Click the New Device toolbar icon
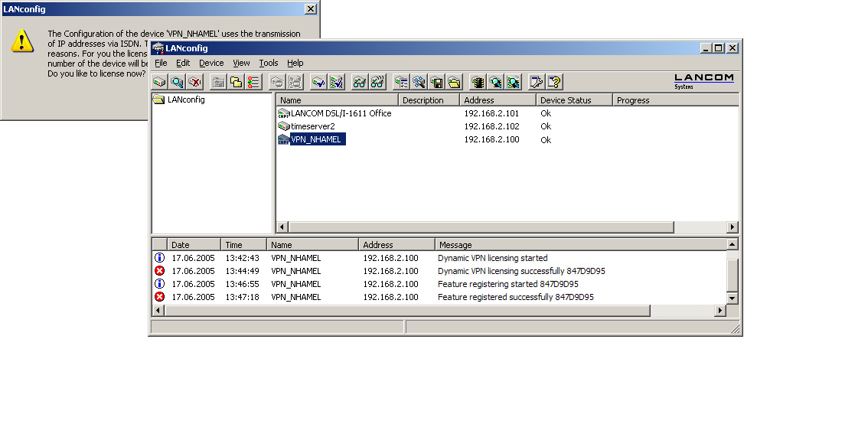Screen dimensions: 868x434 tap(159, 82)
